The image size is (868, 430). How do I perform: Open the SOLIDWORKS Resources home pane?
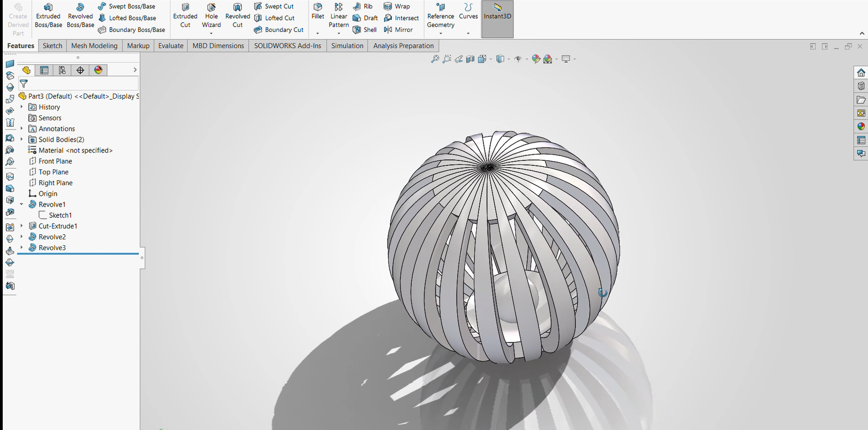click(x=861, y=73)
